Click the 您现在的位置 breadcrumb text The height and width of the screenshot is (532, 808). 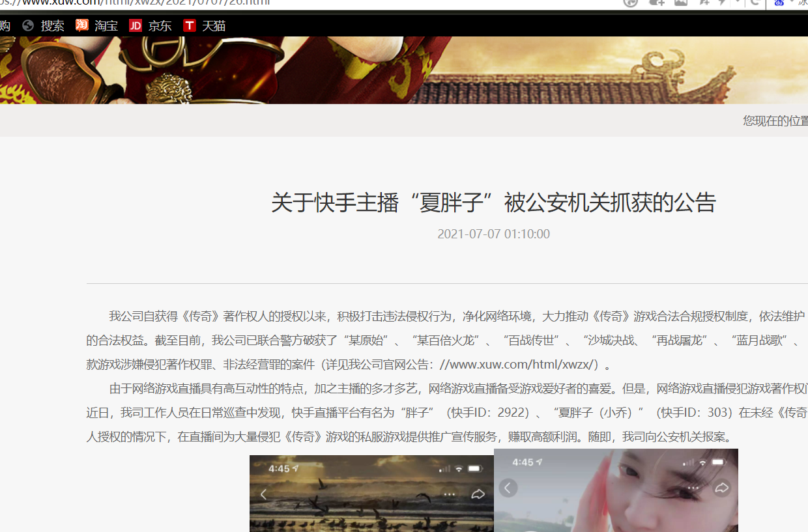(x=775, y=120)
